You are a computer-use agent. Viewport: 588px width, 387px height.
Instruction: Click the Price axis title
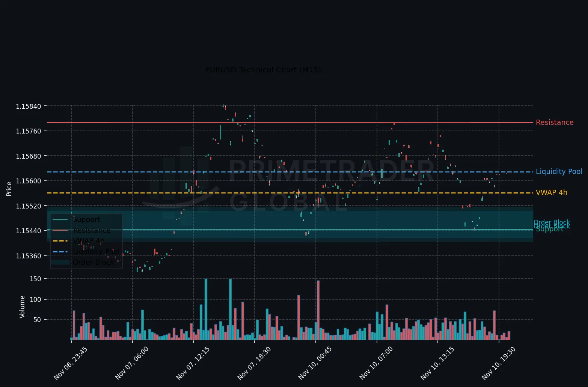(9, 189)
